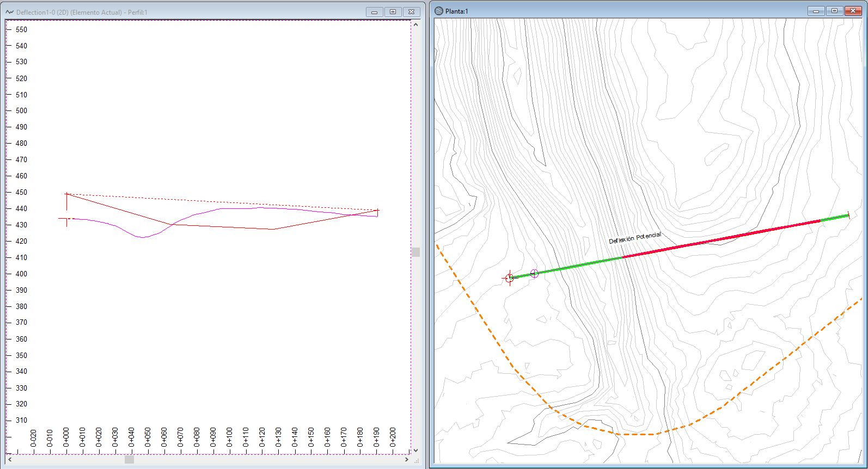Select the magenta circle marker on green line
The image size is (868, 469).
[534, 273]
